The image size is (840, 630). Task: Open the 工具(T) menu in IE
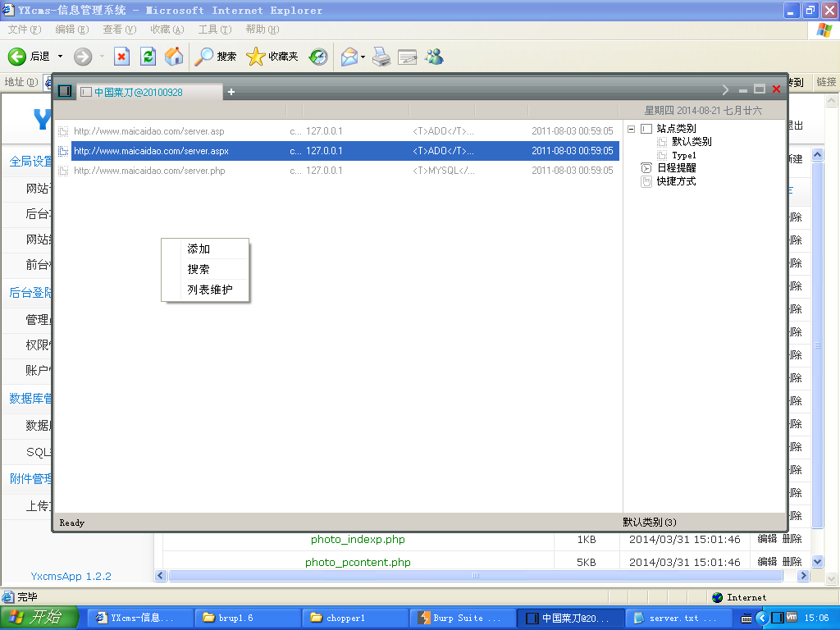[x=215, y=30]
